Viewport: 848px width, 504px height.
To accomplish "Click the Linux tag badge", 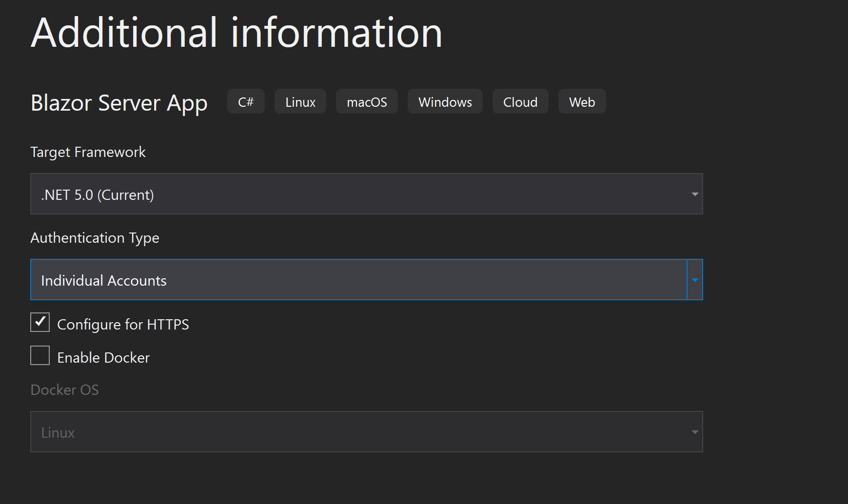I will (300, 101).
